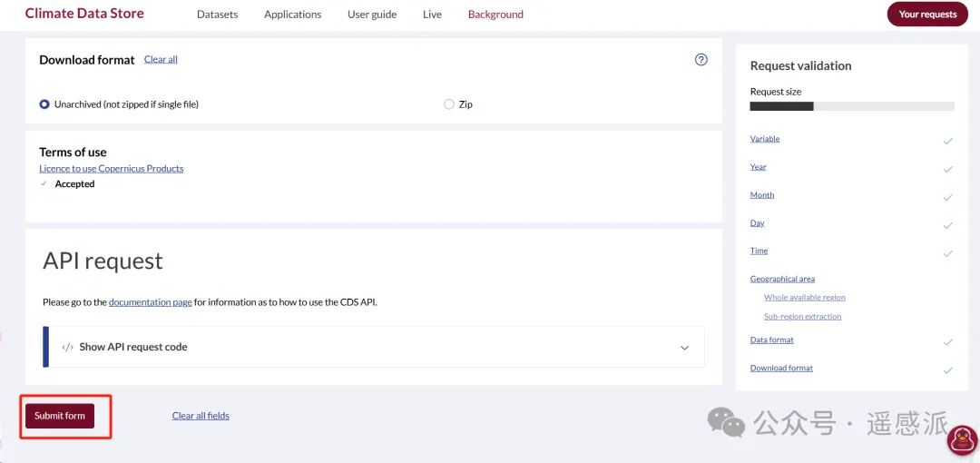Viewport: 980px width, 463px height.
Task: Open the download format help icon
Action: pos(701,59)
